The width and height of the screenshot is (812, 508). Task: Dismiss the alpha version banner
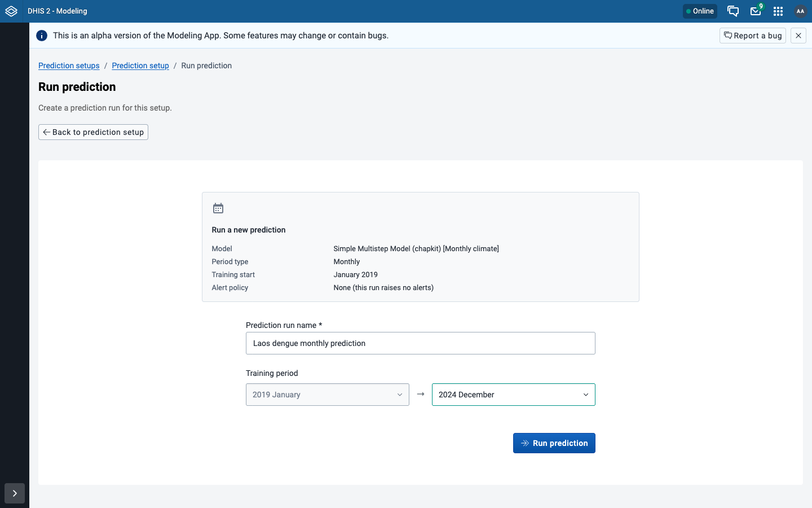[798, 36]
